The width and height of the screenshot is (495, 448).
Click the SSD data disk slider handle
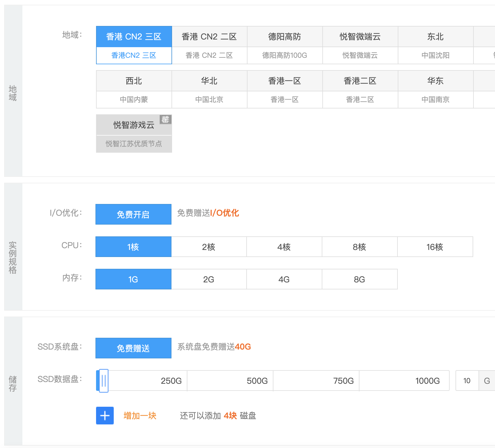(x=104, y=381)
